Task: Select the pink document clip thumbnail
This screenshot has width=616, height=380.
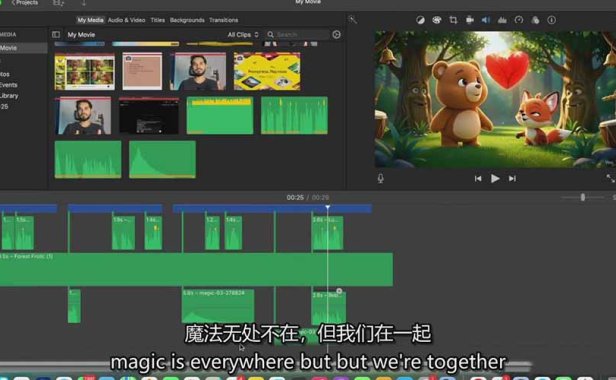Action: (142, 72)
